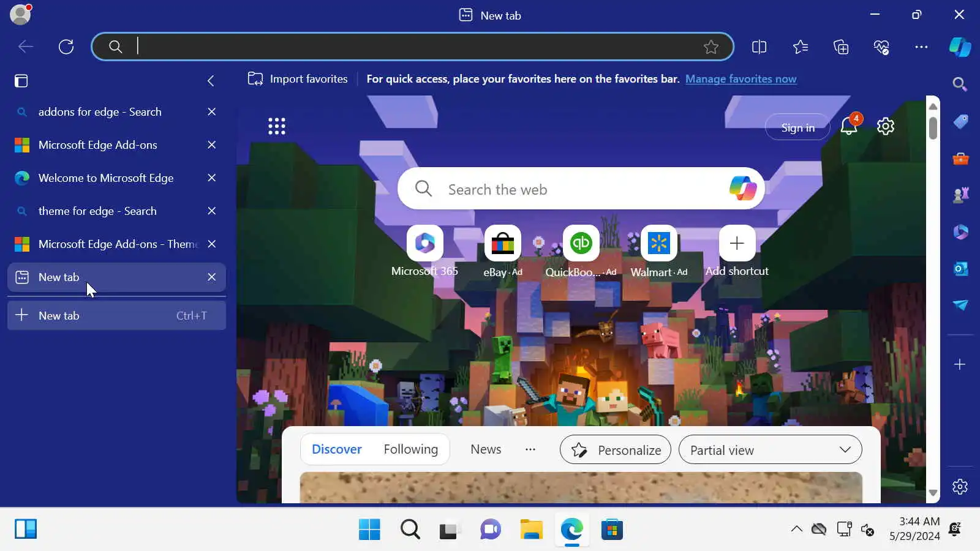The width and height of the screenshot is (980, 551).
Task: Expand the Partial view dropdown
Action: pos(770,450)
